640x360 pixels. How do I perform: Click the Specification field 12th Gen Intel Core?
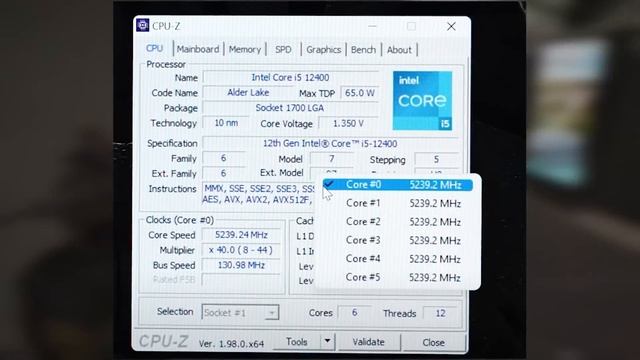330,144
